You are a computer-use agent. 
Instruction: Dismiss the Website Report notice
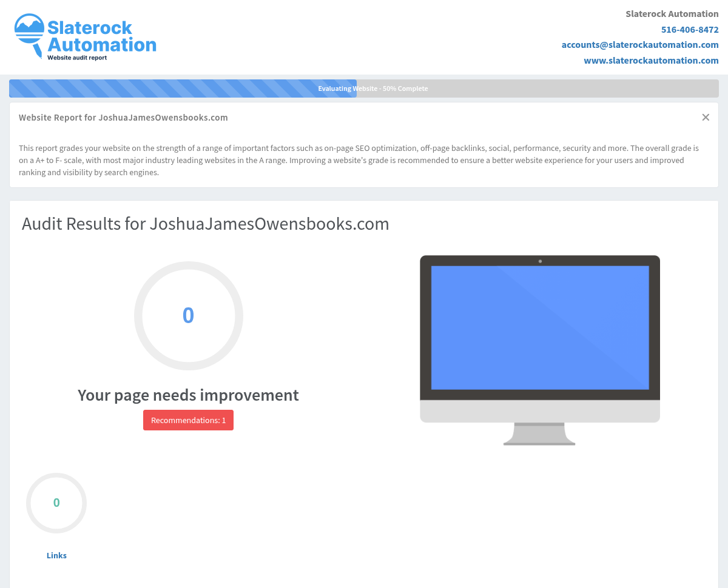click(706, 117)
